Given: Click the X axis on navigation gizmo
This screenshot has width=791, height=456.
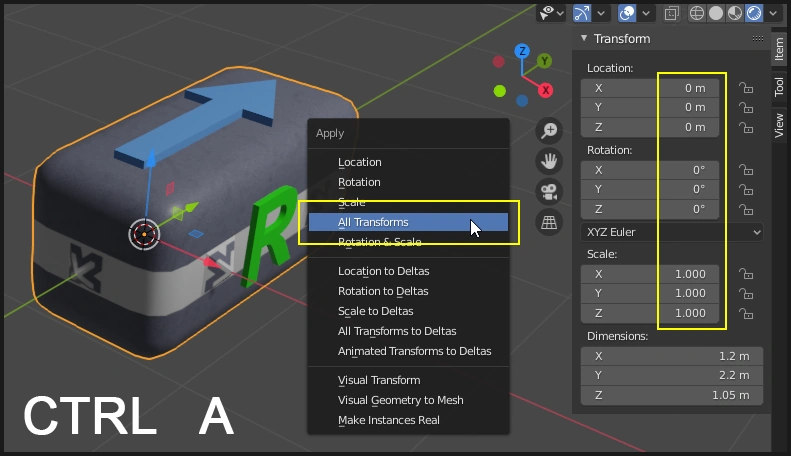Looking at the screenshot, I should click(545, 90).
